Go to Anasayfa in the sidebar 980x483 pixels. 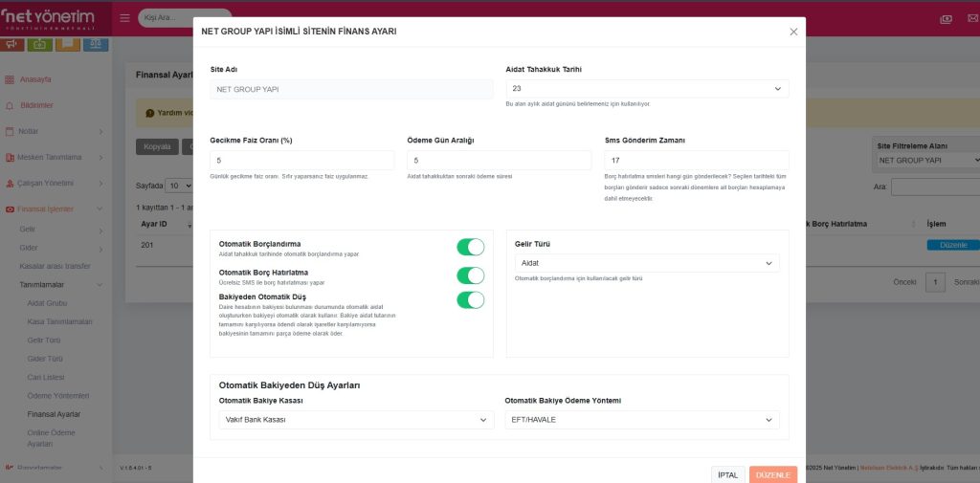pyautogui.click(x=37, y=79)
